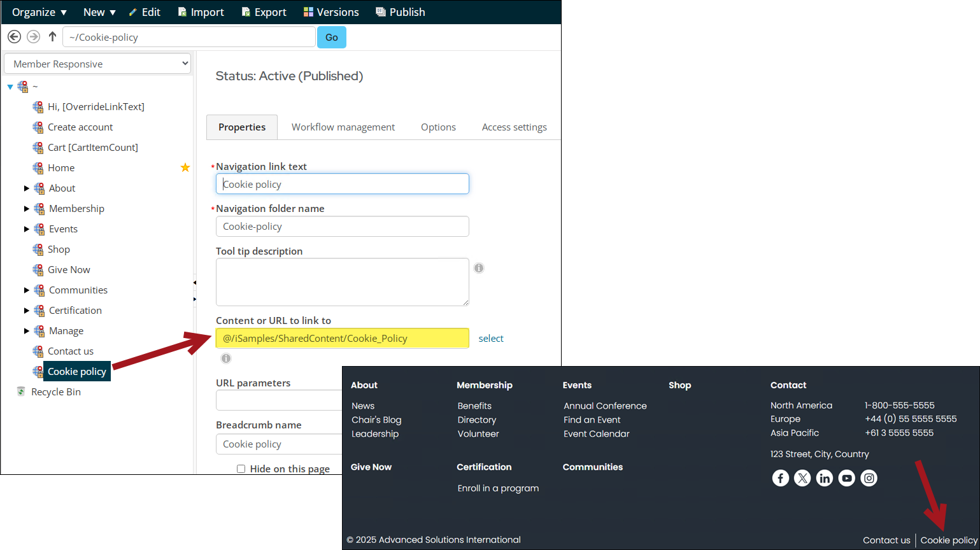This screenshot has height=550, width=980.
Task: Click the Navigation folder name field
Action: [343, 227]
